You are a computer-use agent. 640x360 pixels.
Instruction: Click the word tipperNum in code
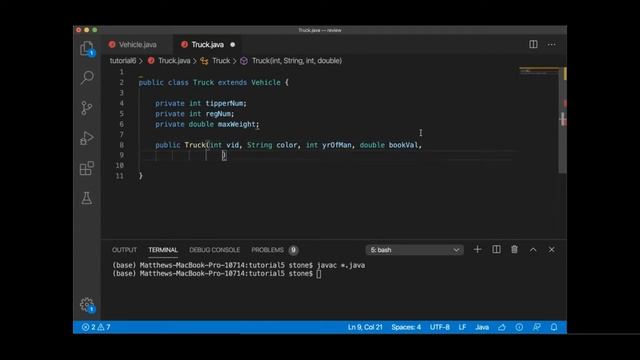[224, 103]
